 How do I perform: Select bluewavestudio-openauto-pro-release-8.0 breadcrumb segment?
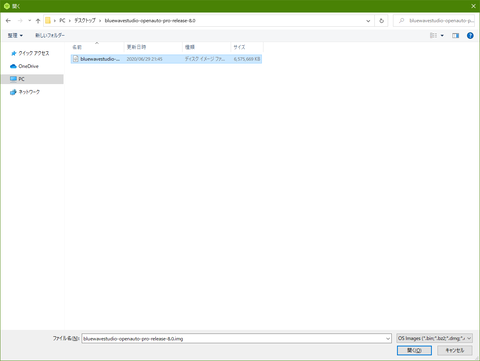tap(150, 21)
